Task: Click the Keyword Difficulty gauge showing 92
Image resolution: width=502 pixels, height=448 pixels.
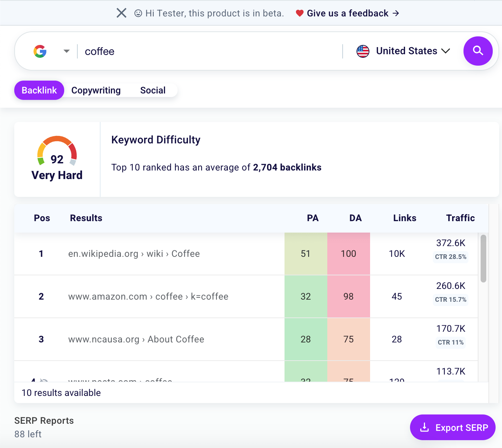Action: 57,153
